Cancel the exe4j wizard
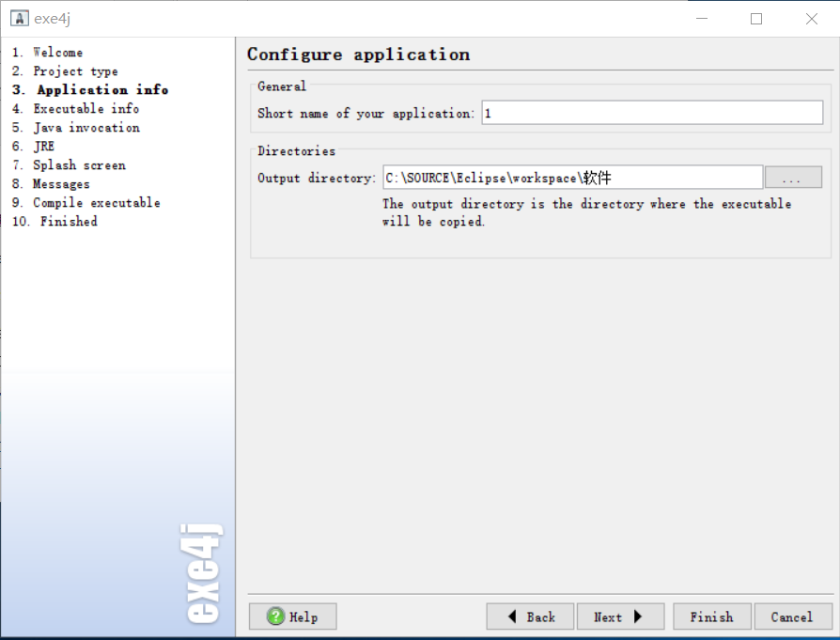Viewport: 840px width, 640px height. 793,617
